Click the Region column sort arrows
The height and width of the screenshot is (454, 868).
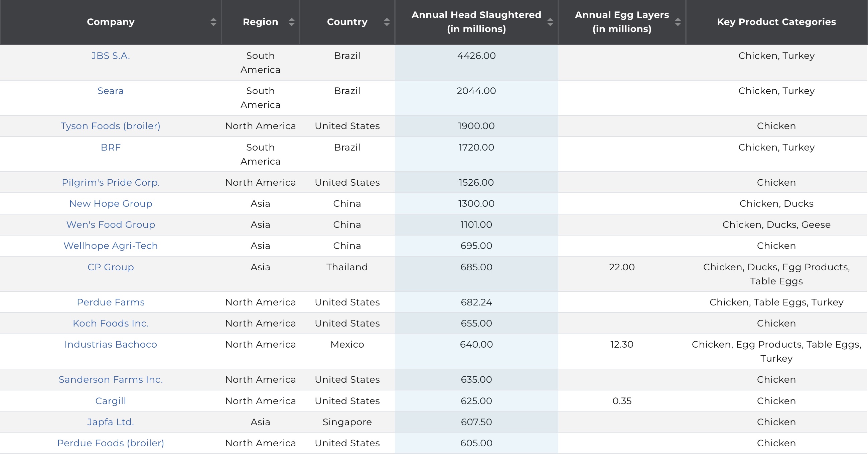coord(291,22)
